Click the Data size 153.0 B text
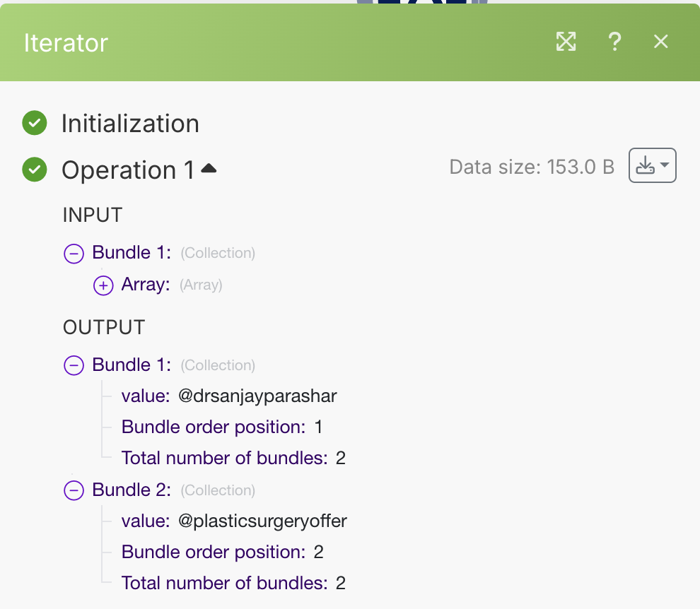The image size is (700, 609). tap(532, 167)
